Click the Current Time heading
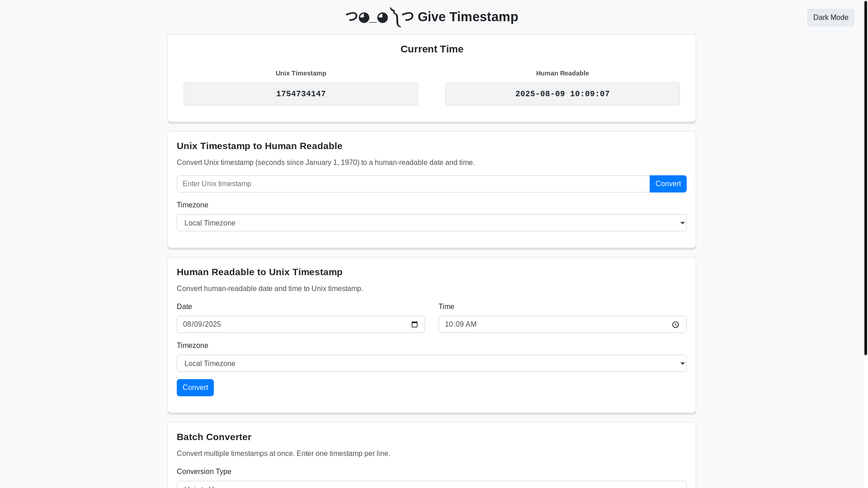Viewport: 868px width, 488px height. tap(432, 49)
